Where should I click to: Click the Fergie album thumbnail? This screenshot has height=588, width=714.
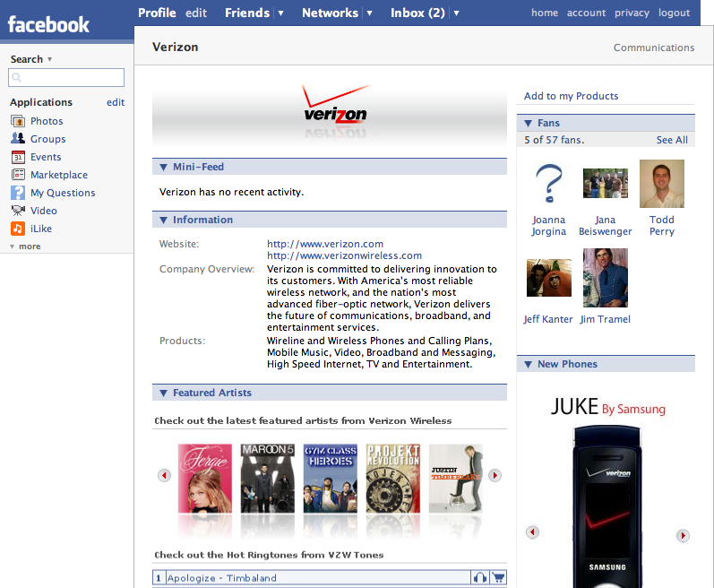click(205, 477)
